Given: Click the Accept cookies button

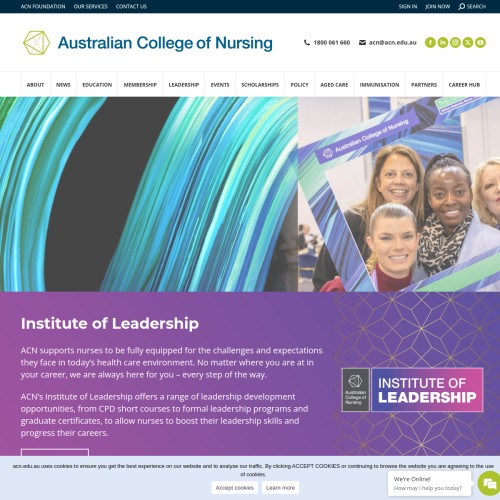Looking at the screenshot, I should point(235,488).
